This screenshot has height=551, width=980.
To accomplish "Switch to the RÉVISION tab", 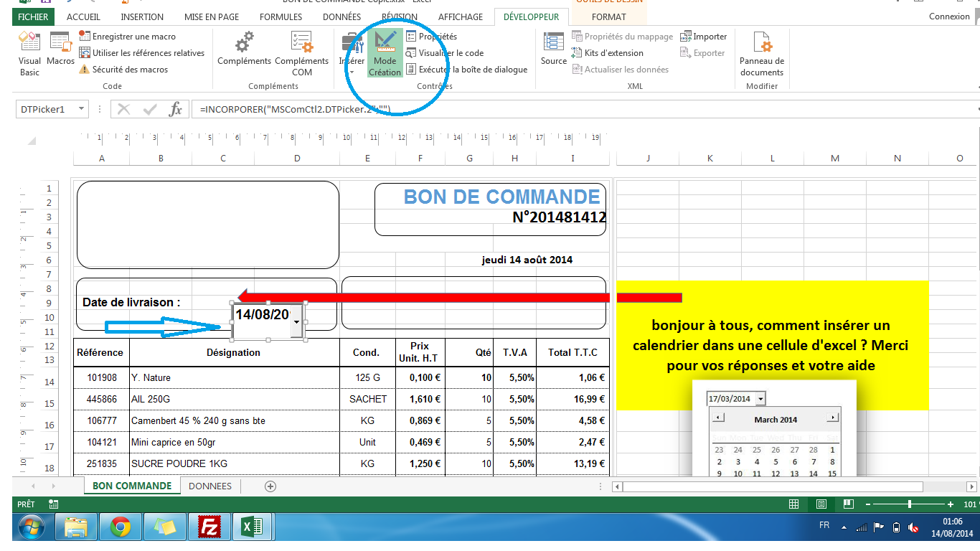I will click(400, 17).
